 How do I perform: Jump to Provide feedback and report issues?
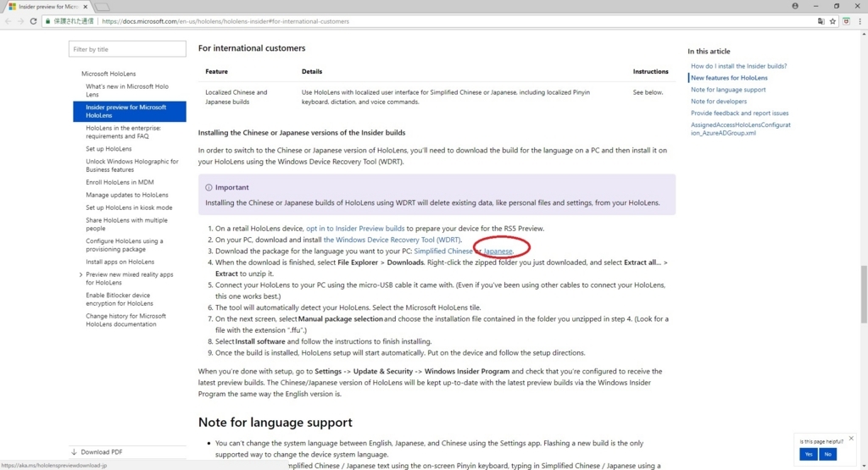[739, 113]
